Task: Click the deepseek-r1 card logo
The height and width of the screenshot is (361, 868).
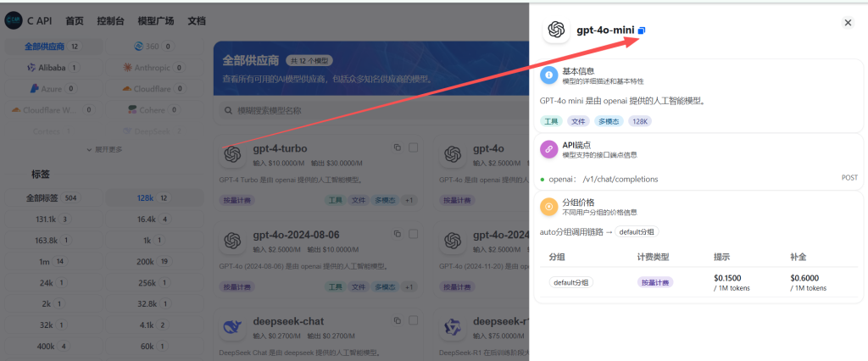Action: (x=453, y=327)
